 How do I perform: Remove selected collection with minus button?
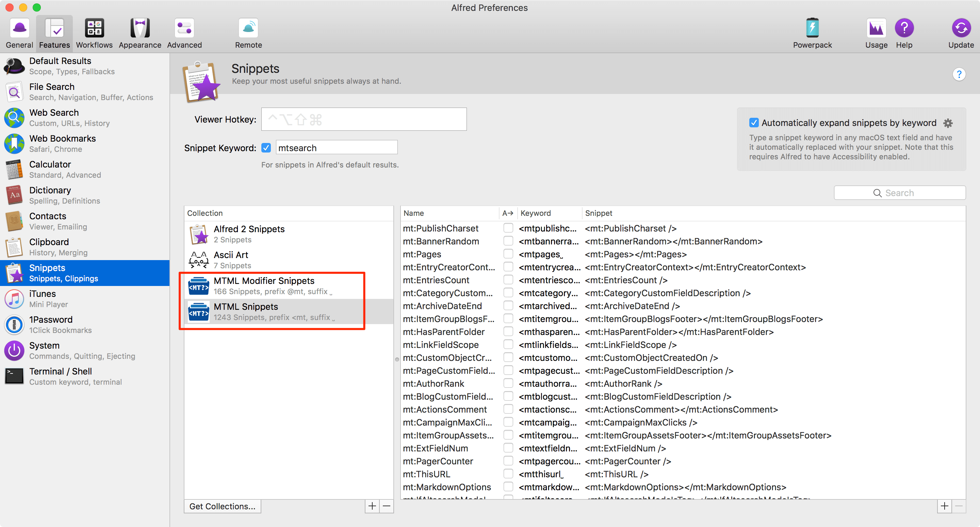[386, 506]
